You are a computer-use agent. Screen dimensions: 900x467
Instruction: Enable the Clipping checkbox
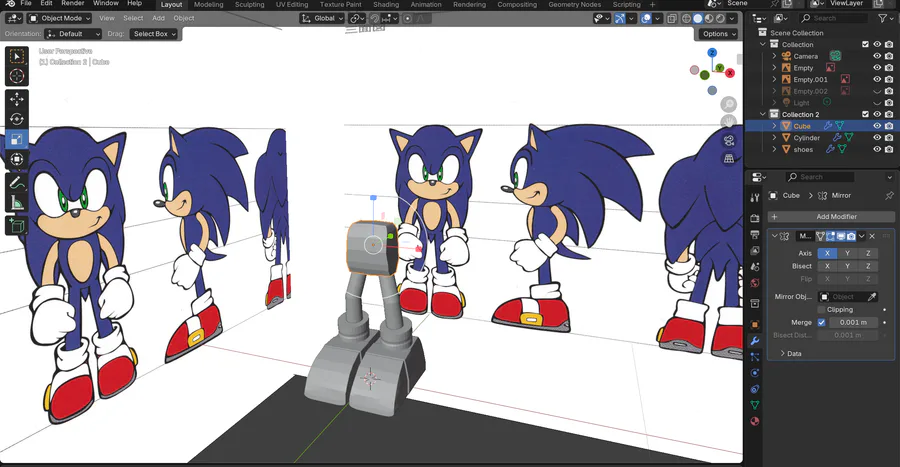pos(821,310)
